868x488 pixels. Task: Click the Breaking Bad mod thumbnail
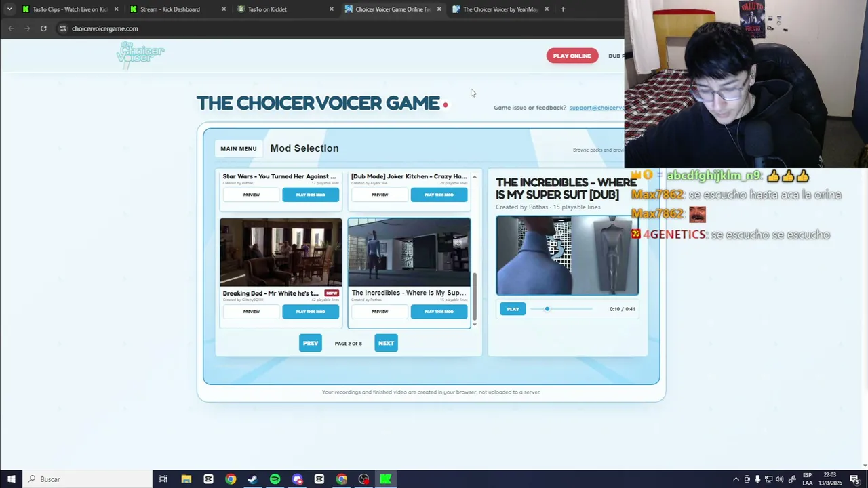[281, 252]
